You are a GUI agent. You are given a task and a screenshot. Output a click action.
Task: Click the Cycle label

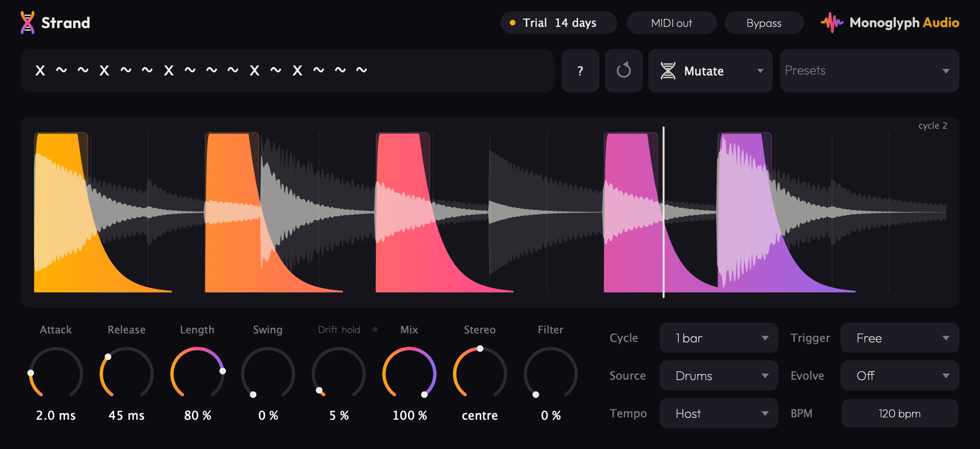pos(623,338)
